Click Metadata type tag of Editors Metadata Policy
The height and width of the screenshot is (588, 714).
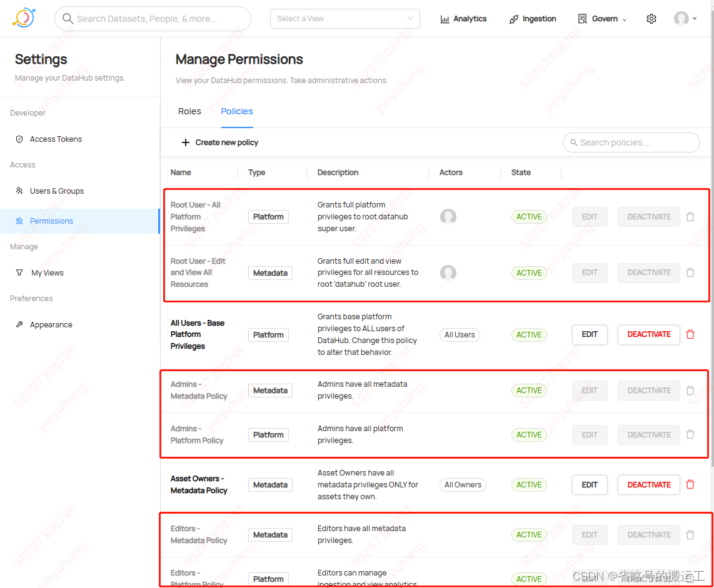(270, 536)
